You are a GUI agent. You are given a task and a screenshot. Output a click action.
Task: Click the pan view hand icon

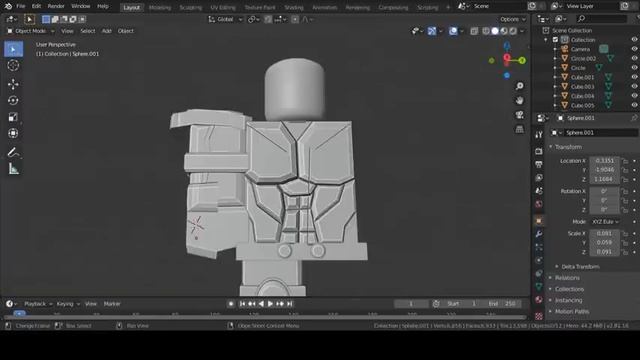pyautogui.click(x=520, y=100)
